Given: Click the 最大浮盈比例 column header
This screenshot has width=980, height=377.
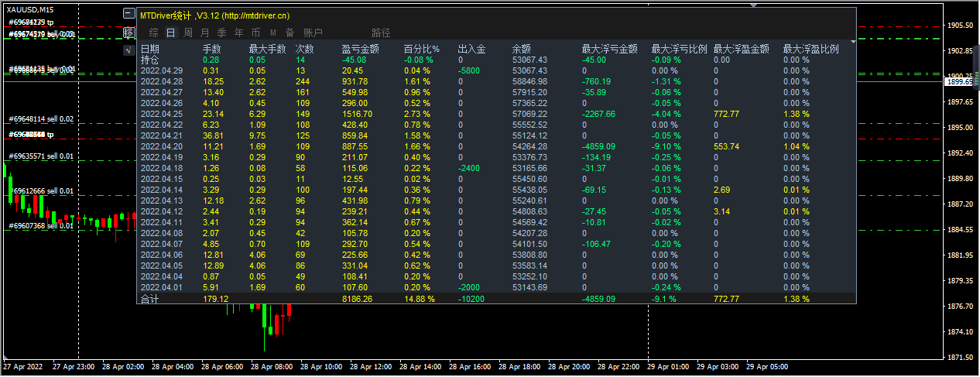Looking at the screenshot, I should pyautogui.click(x=810, y=49).
